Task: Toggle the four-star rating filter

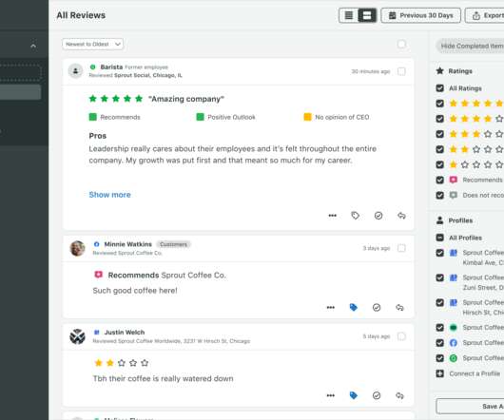Action: tap(439, 119)
